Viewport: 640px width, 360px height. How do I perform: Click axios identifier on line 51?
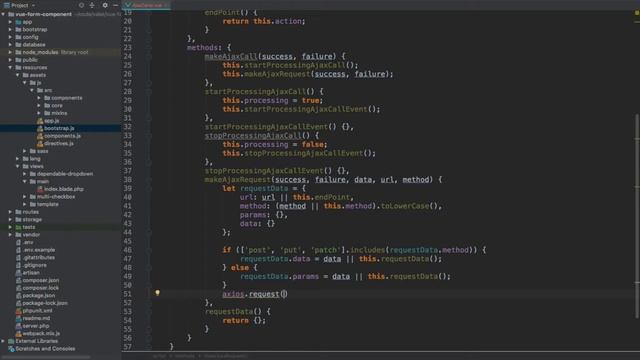pos(233,294)
